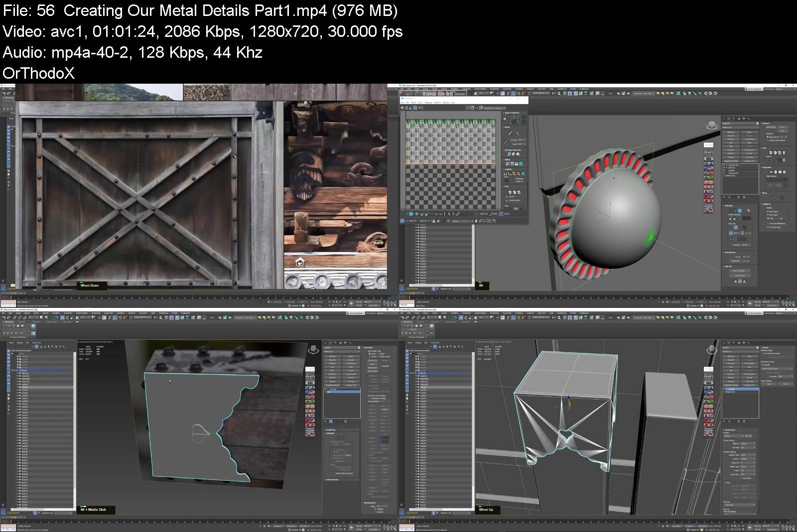The height and width of the screenshot is (532, 797).
Task: Toggle Map Seams checkbox in top-right Configure rollout
Action: [768, 212]
